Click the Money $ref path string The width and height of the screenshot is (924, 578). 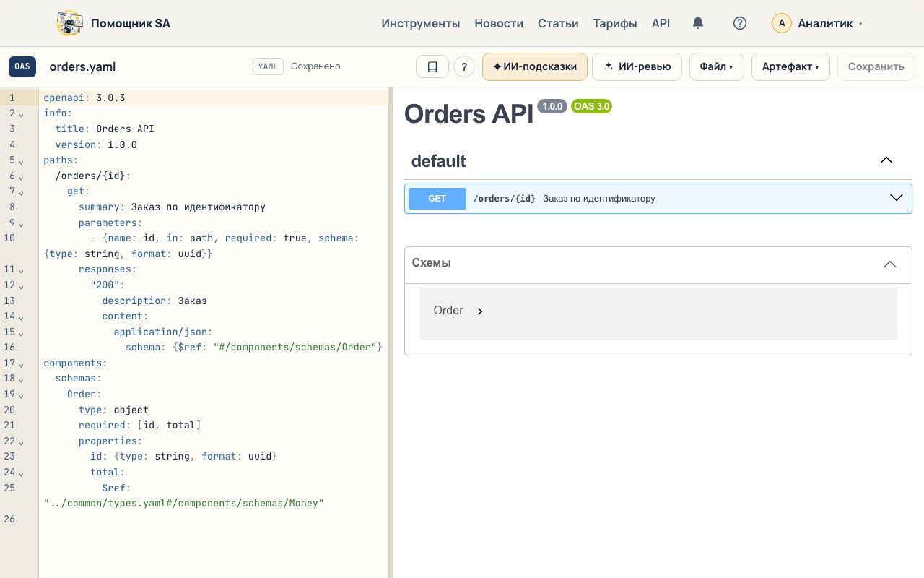[x=184, y=503]
